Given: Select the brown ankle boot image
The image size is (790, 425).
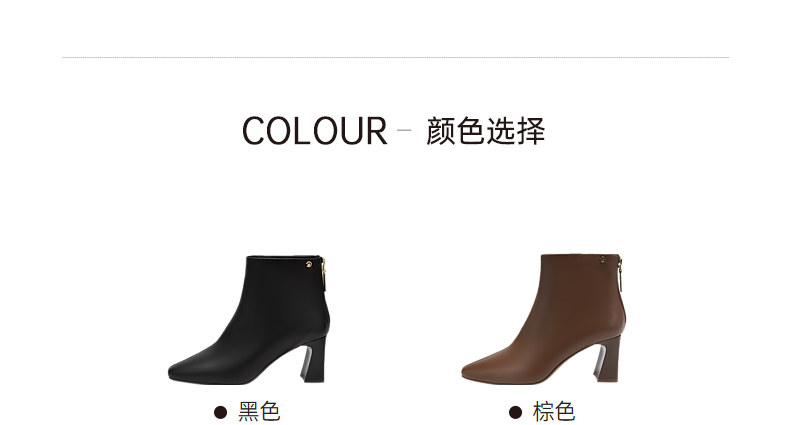Looking at the screenshot, I should pos(543,319).
